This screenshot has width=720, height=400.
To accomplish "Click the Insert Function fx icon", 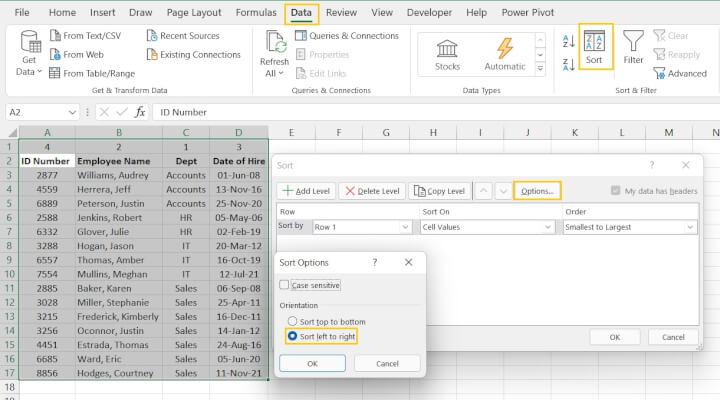I will click(x=140, y=112).
